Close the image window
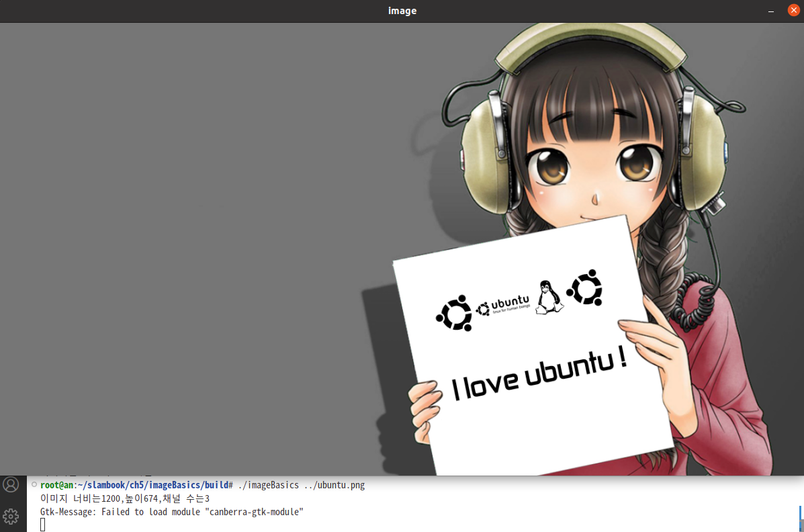Viewport: 804px width, 532px height. (x=794, y=11)
